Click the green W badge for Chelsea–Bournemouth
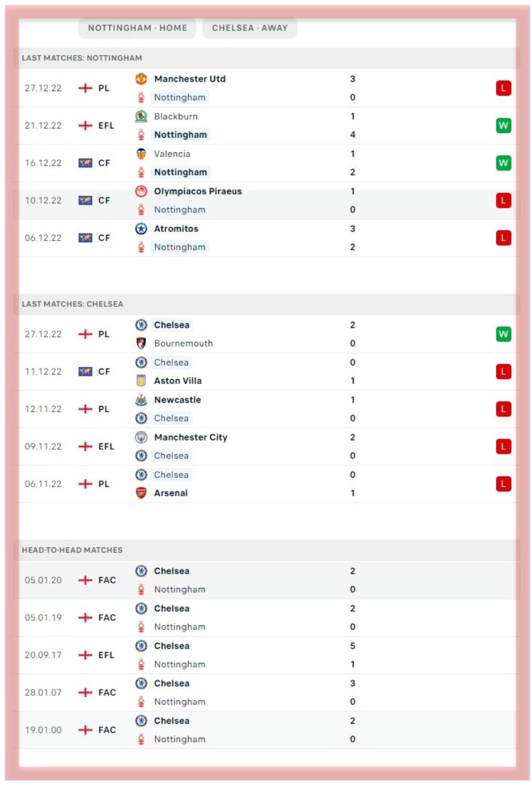532x789 pixels. point(503,334)
